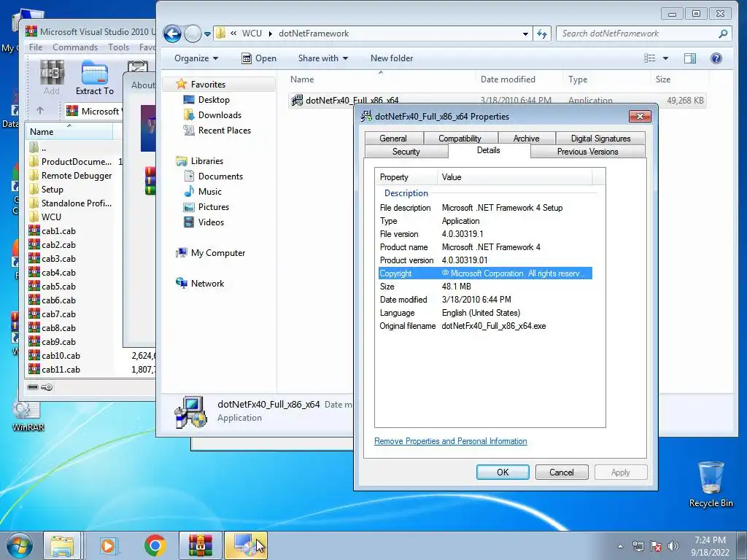Open Documents library
Image resolution: width=747 pixels, height=560 pixels.
pos(220,176)
